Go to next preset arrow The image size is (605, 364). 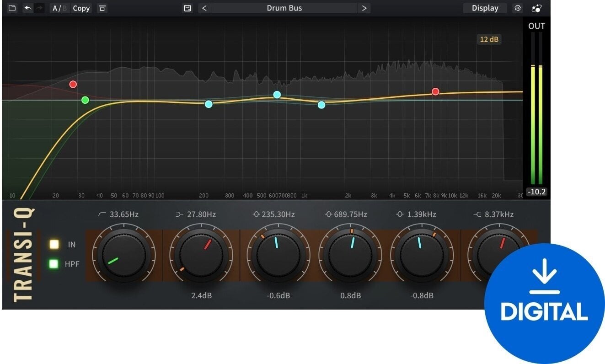[364, 8]
